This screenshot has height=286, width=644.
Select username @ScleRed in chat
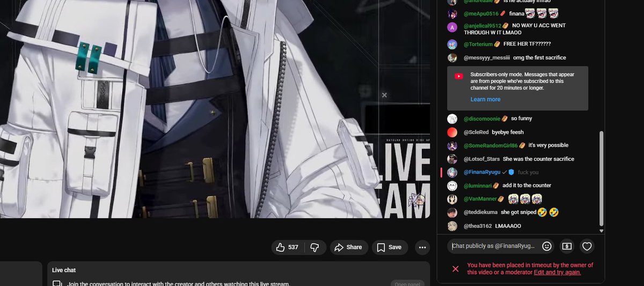(476, 132)
